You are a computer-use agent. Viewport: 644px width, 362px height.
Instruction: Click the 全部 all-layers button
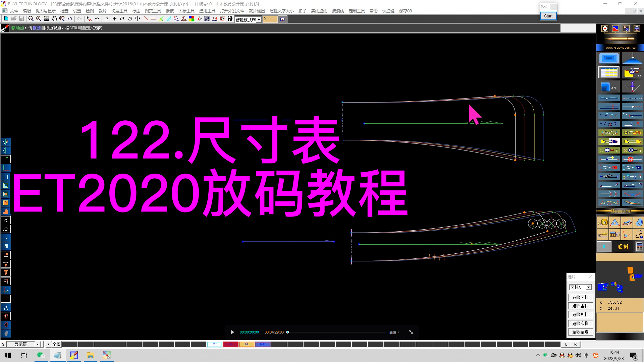click(x=56, y=344)
